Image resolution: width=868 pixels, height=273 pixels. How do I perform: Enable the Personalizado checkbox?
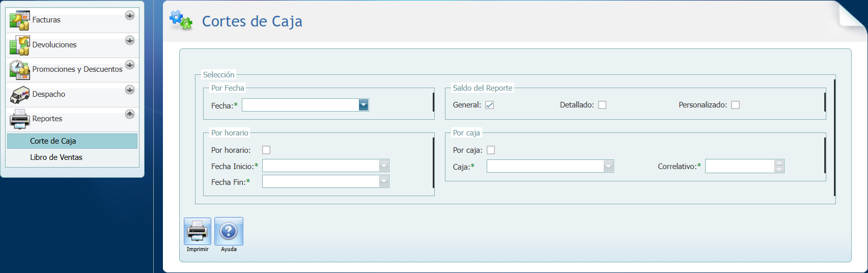tap(735, 105)
